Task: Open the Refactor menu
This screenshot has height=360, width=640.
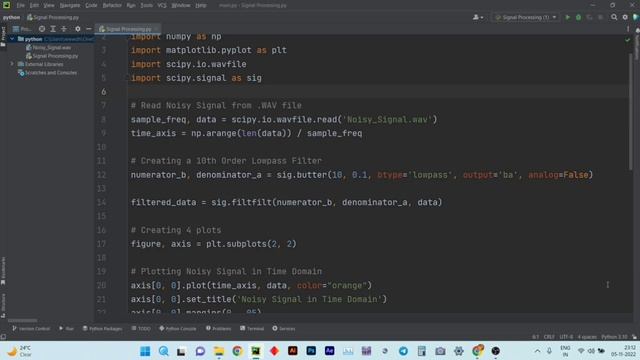Action: 112,5
